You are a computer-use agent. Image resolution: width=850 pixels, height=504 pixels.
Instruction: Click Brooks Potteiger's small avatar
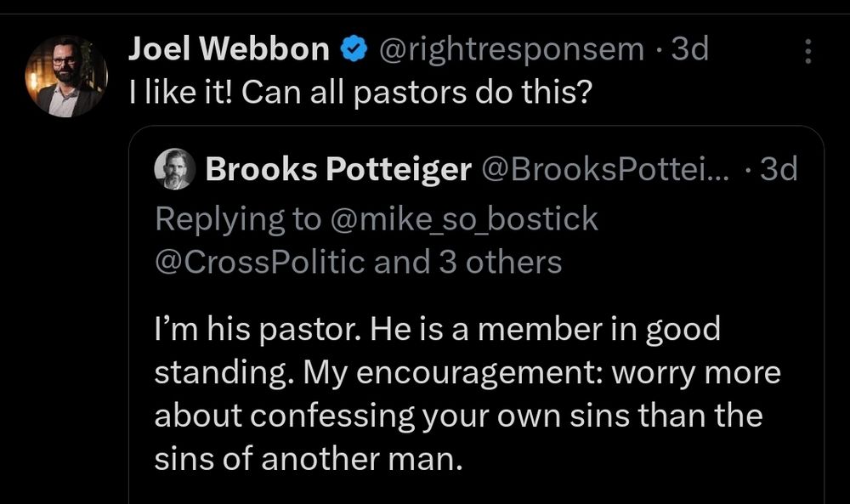tap(174, 171)
